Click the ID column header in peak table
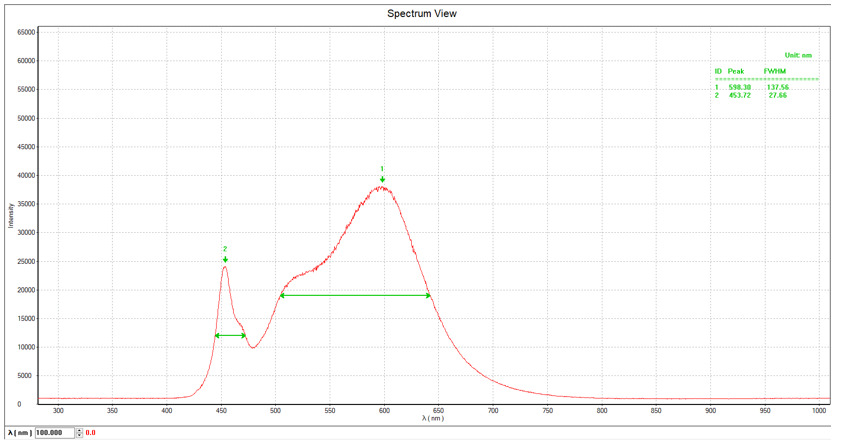Screen dimensions: 843x447 click(717, 71)
